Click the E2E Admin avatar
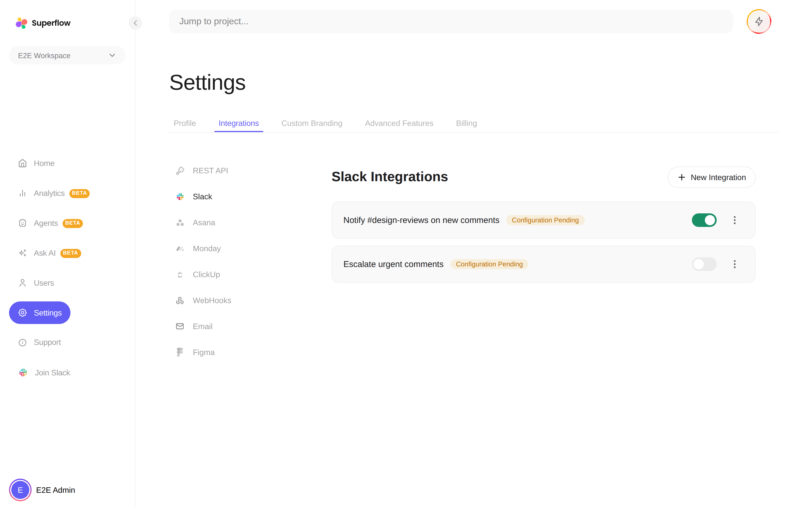The height and width of the screenshot is (508, 812). point(20,490)
